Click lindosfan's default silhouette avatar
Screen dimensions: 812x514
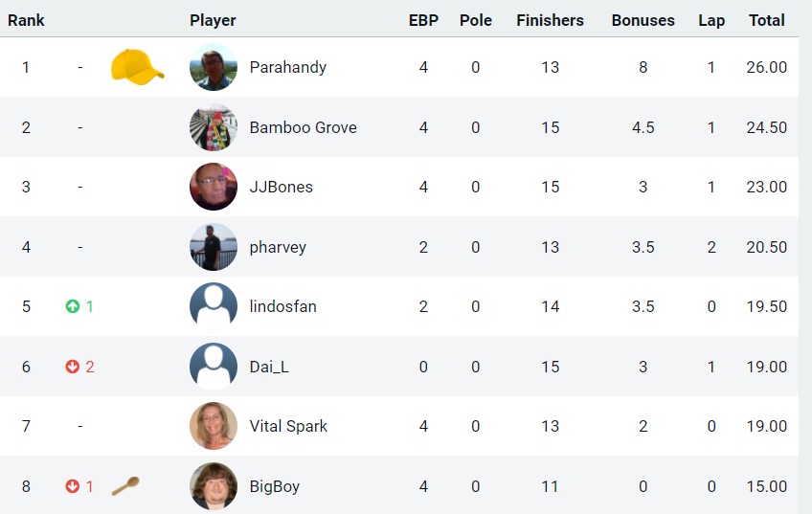[x=214, y=306]
